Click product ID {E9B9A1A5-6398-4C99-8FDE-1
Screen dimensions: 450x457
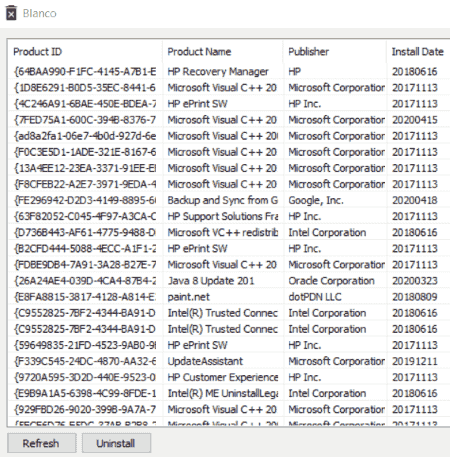pyautogui.click(x=85, y=393)
